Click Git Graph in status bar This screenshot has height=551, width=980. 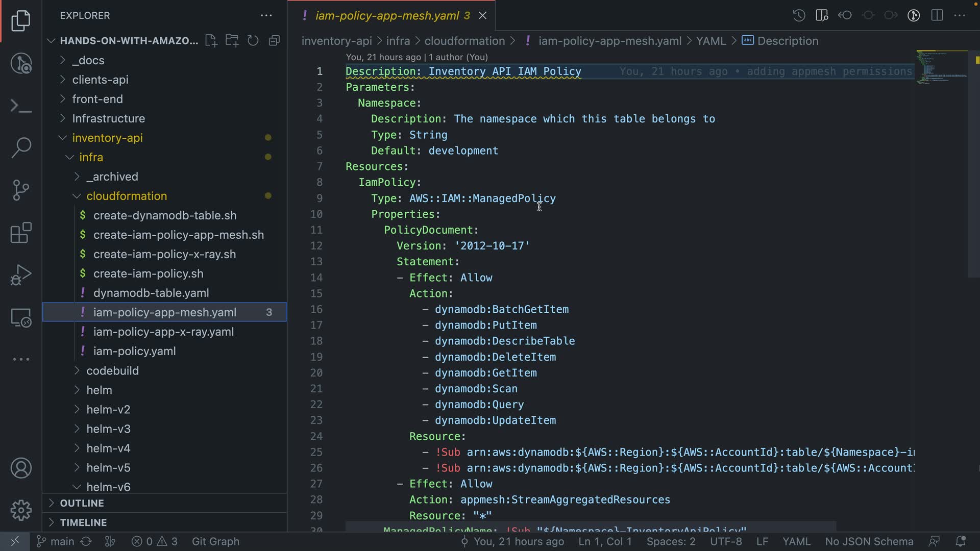pyautogui.click(x=215, y=541)
